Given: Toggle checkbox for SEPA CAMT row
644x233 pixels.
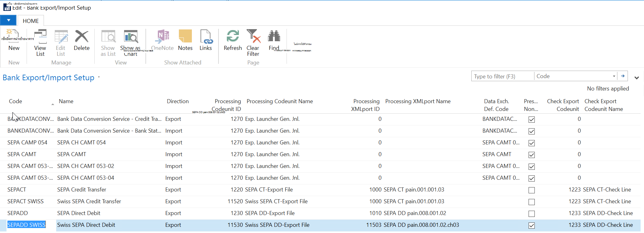Looking at the screenshot, I should pyautogui.click(x=532, y=155).
